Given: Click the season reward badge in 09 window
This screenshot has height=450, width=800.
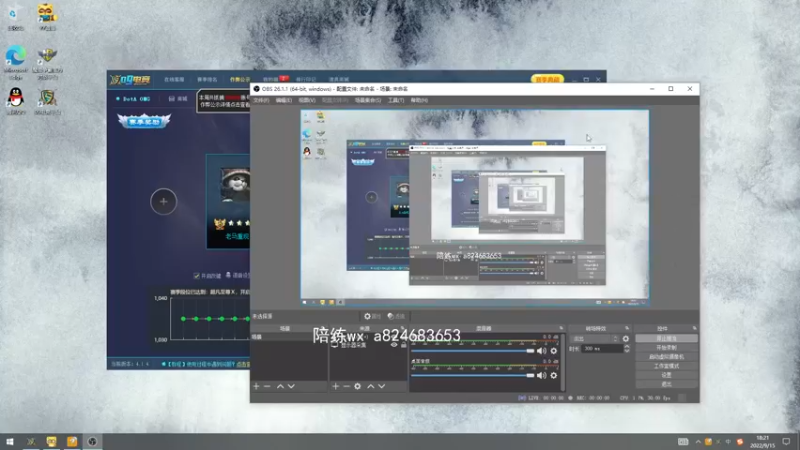Looking at the screenshot, I should [144, 120].
